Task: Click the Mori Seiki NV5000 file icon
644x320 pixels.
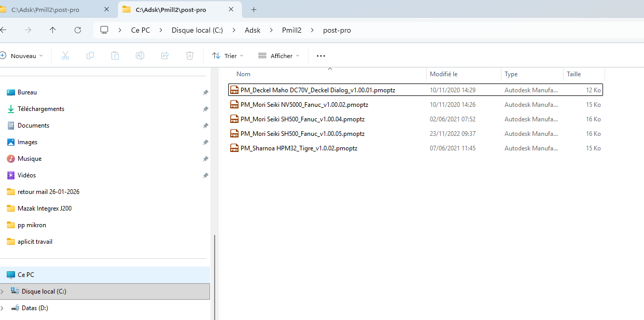Action: (x=234, y=104)
